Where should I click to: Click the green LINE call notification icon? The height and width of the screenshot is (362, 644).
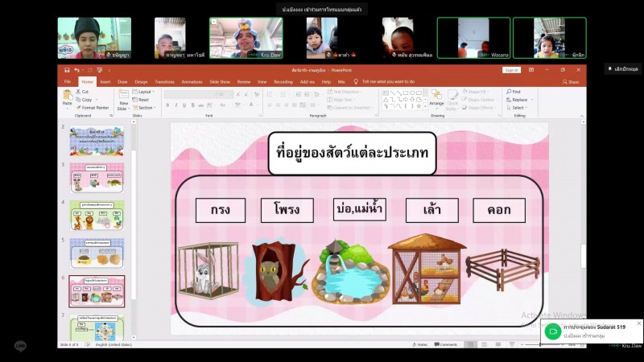tap(551, 331)
